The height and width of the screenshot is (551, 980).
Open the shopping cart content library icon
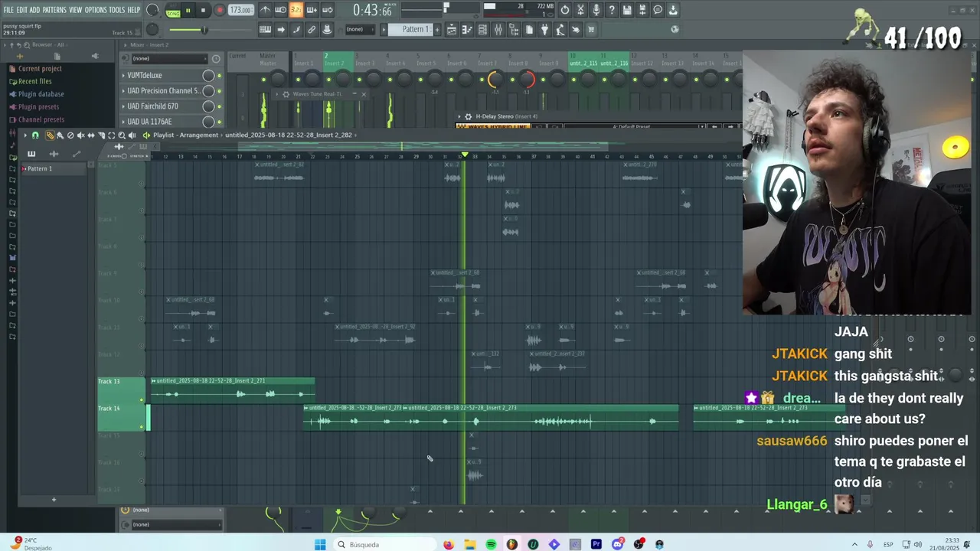590,30
